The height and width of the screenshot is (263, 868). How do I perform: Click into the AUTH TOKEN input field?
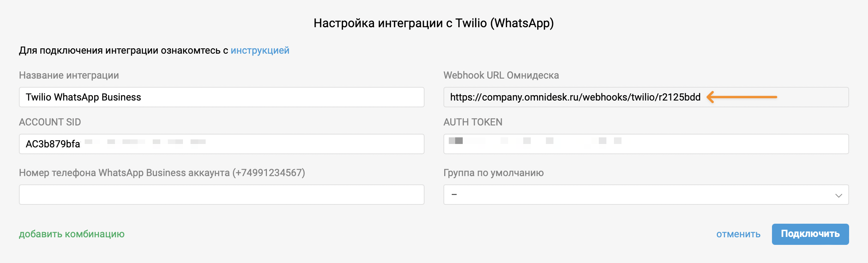click(x=646, y=144)
